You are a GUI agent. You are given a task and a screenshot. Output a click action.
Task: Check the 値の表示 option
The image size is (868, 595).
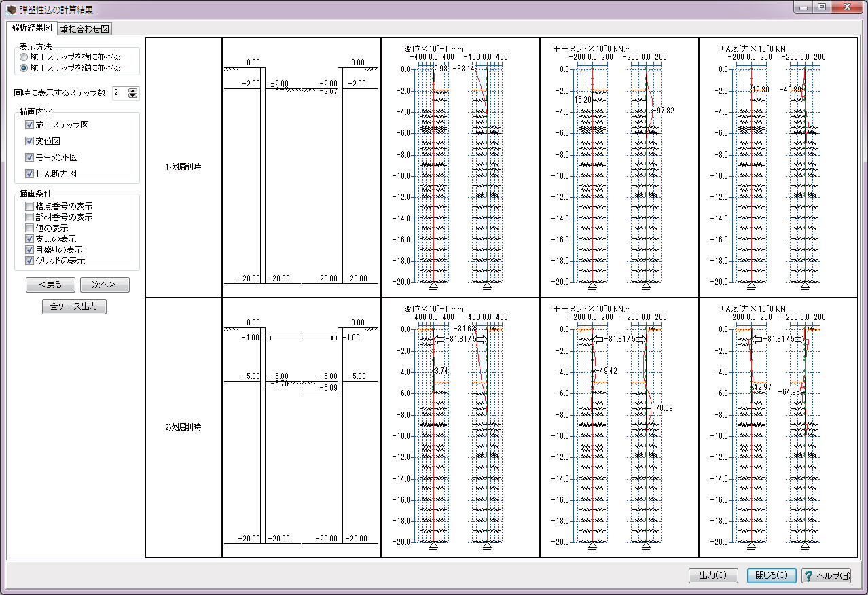(x=29, y=228)
